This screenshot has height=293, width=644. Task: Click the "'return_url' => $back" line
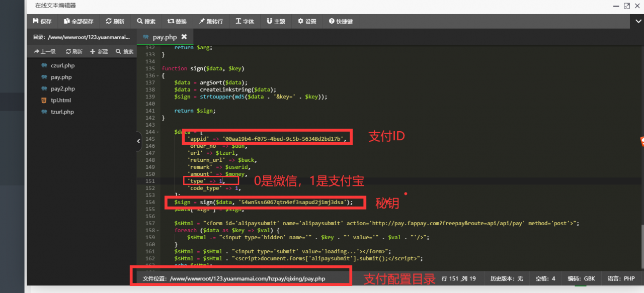(x=222, y=160)
